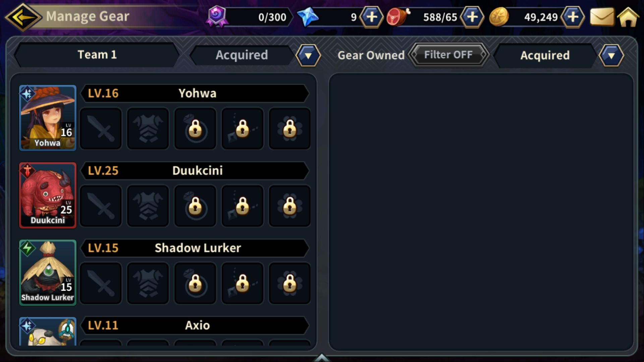Go back using the arrow icon
This screenshot has width=644, height=362.
click(23, 17)
